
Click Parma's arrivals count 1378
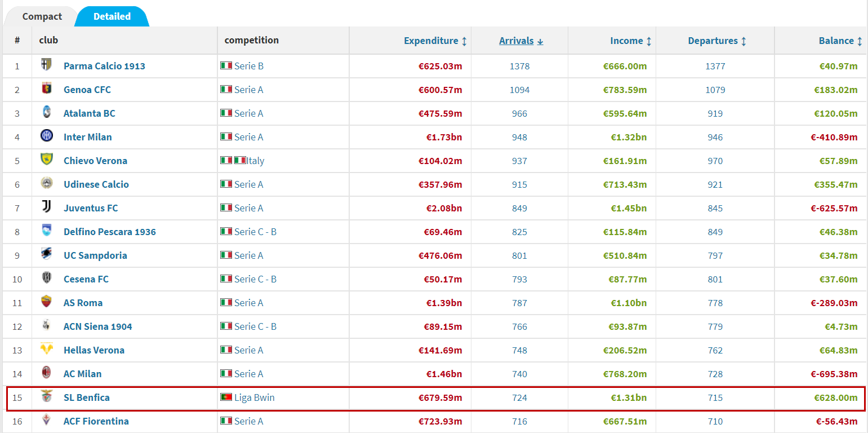(x=519, y=66)
